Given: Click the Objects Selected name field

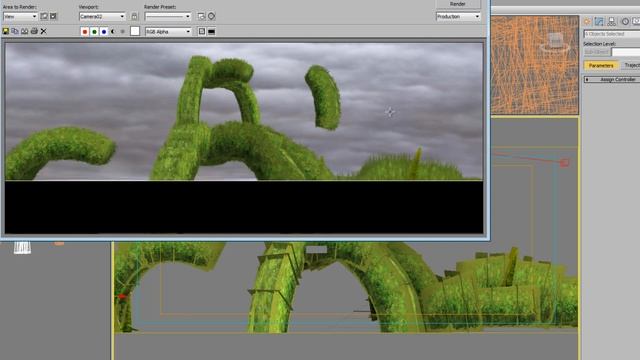Looking at the screenshot, I should click(612, 34).
